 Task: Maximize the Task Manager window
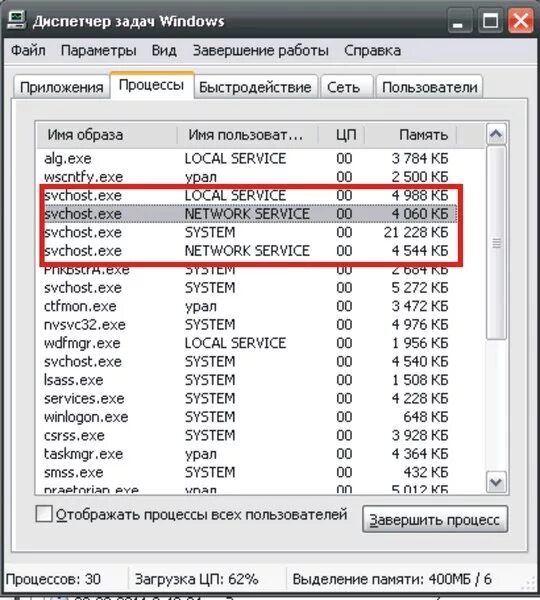pos(490,21)
